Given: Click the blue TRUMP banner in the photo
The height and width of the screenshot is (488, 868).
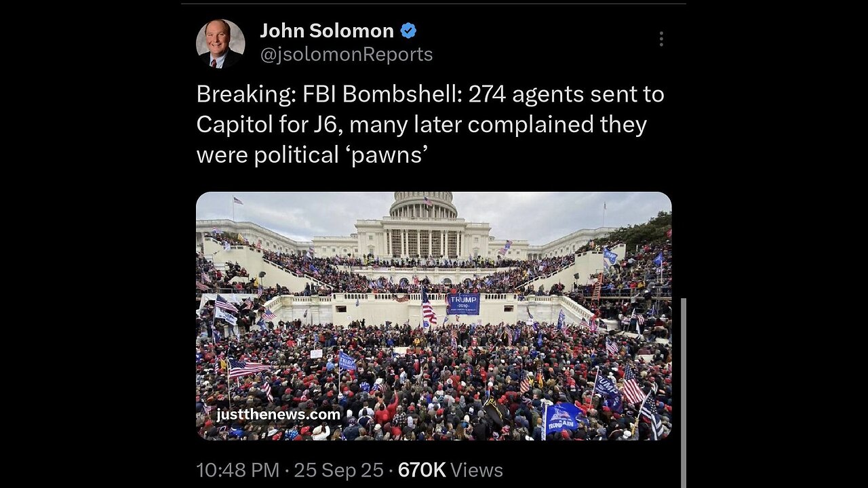Looking at the screenshot, I should (463, 304).
